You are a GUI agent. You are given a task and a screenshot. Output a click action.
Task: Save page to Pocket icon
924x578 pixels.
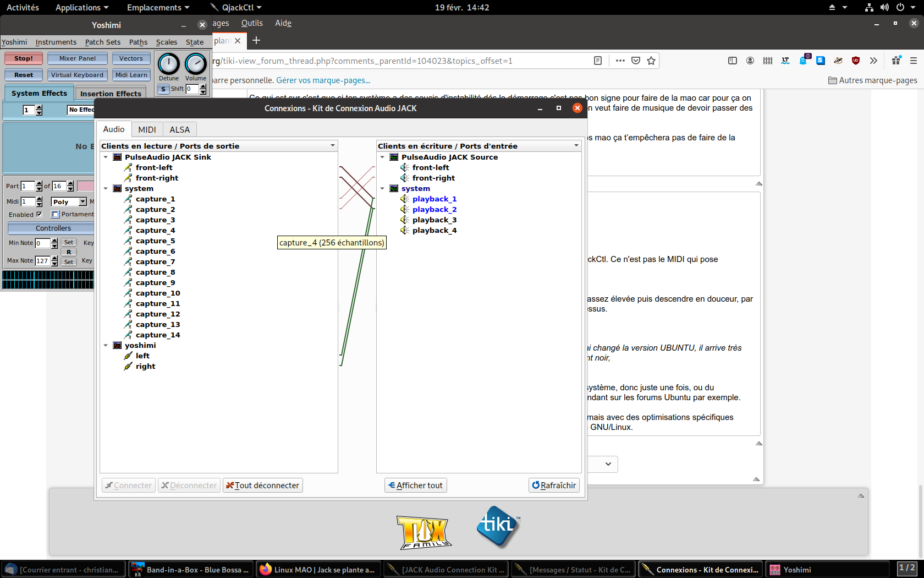[636, 61]
